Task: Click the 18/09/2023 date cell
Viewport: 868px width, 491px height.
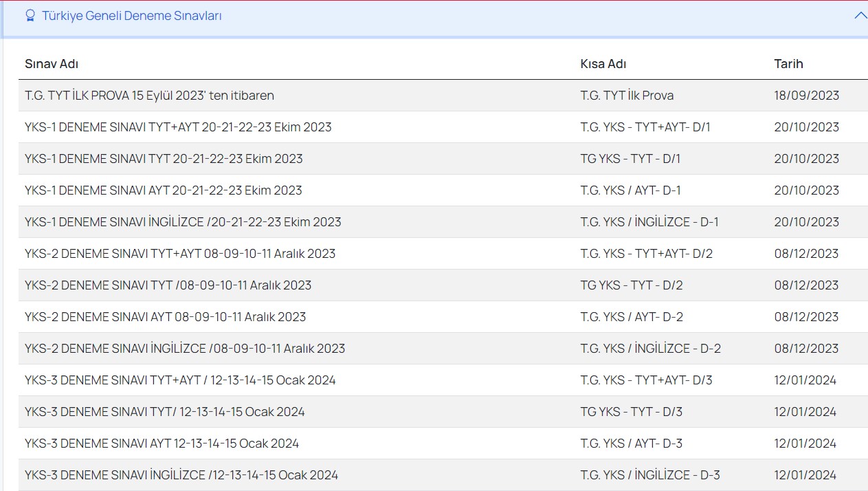Action: tap(806, 96)
